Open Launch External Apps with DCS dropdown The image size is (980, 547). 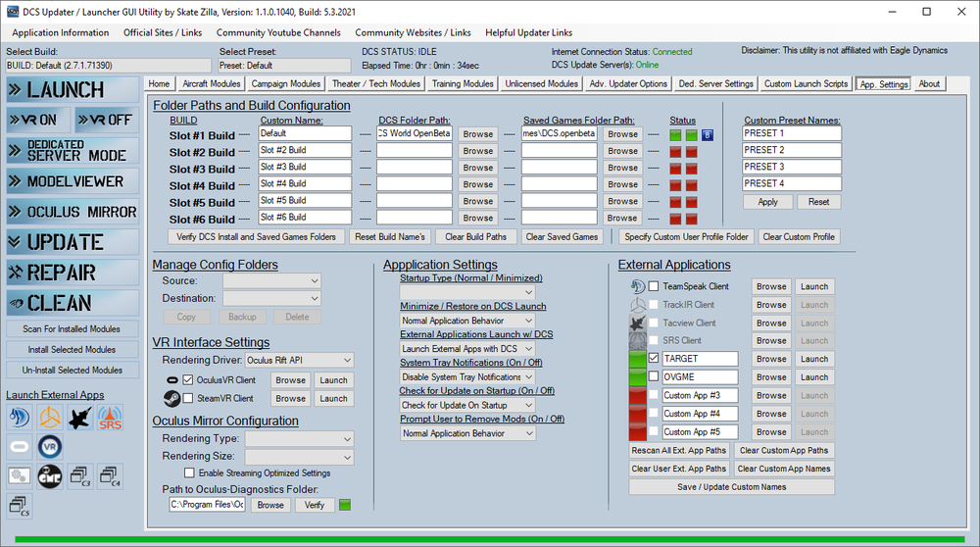point(467,349)
